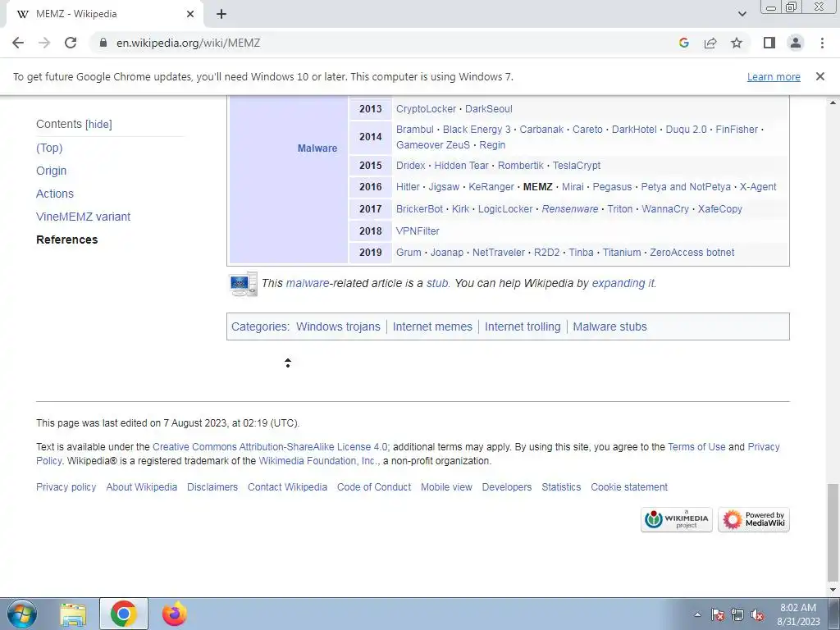840x630 pixels.
Task: Jump to (Top) in contents
Action: (x=49, y=148)
